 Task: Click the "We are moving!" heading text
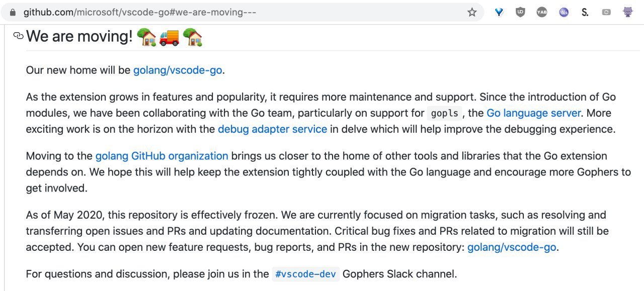click(x=79, y=36)
